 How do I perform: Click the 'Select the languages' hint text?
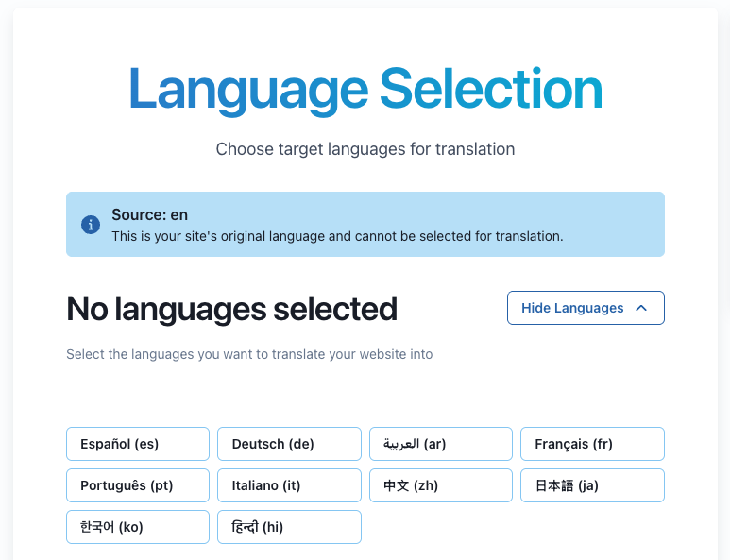tap(249, 355)
